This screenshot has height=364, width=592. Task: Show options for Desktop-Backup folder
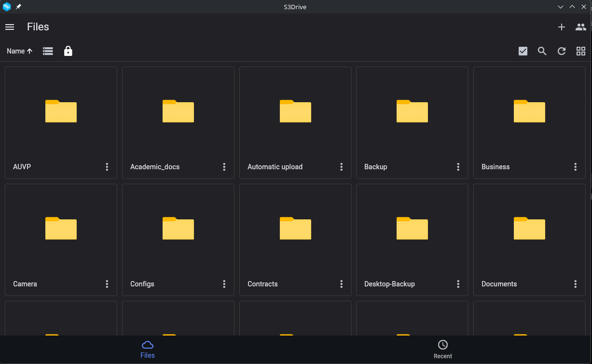pyautogui.click(x=458, y=284)
